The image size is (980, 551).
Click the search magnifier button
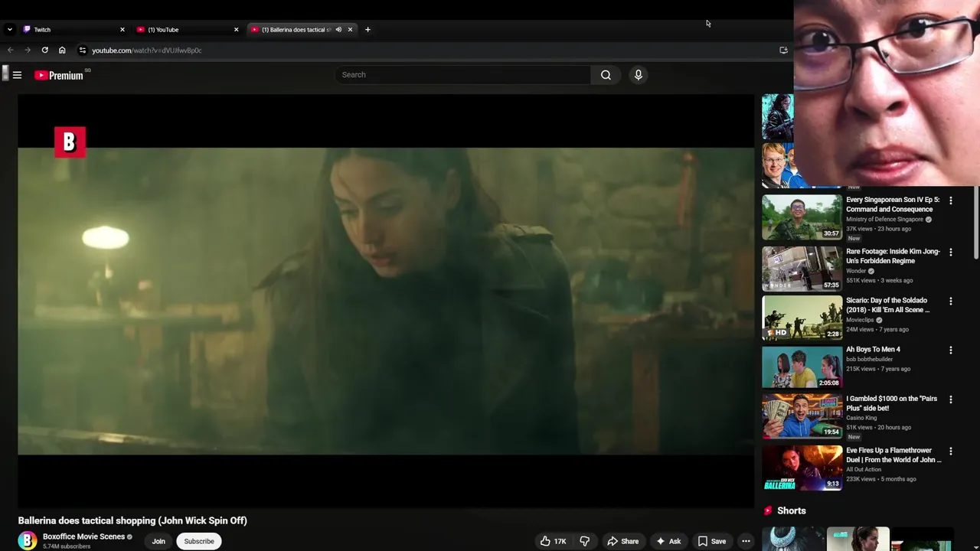pos(606,75)
